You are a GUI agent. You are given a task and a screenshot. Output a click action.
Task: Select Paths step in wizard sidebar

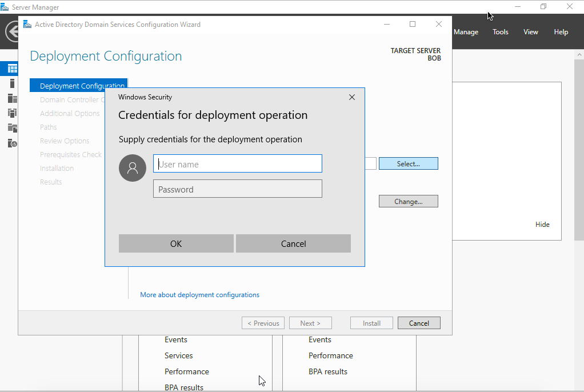pyautogui.click(x=49, y=127)
